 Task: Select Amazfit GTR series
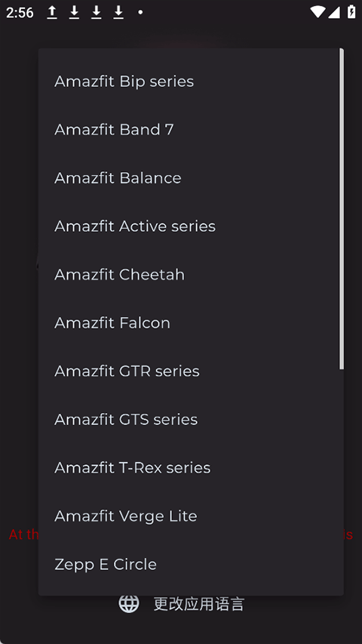[191, 371]
